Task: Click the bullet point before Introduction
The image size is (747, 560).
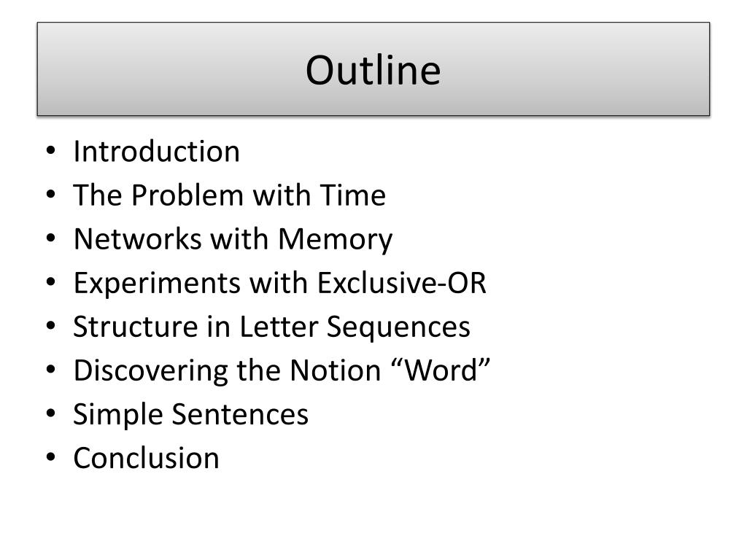Action: coord(51,151)
